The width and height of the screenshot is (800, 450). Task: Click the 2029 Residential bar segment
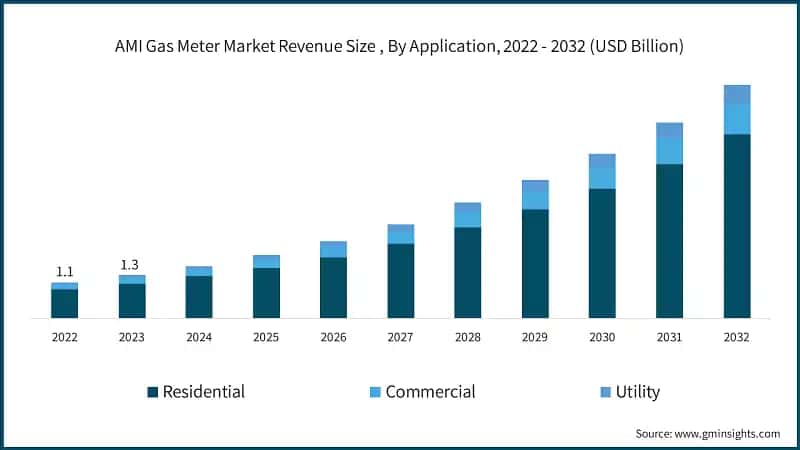[535, 264]
